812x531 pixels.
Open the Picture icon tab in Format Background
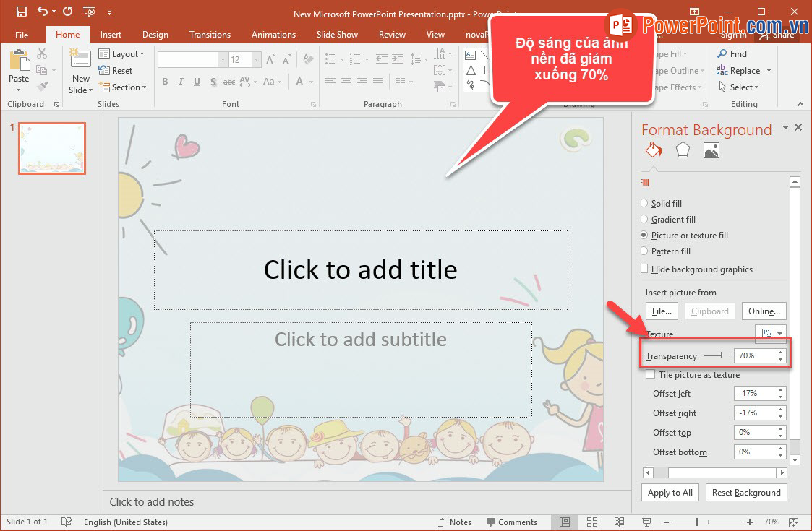pos(711,150)
